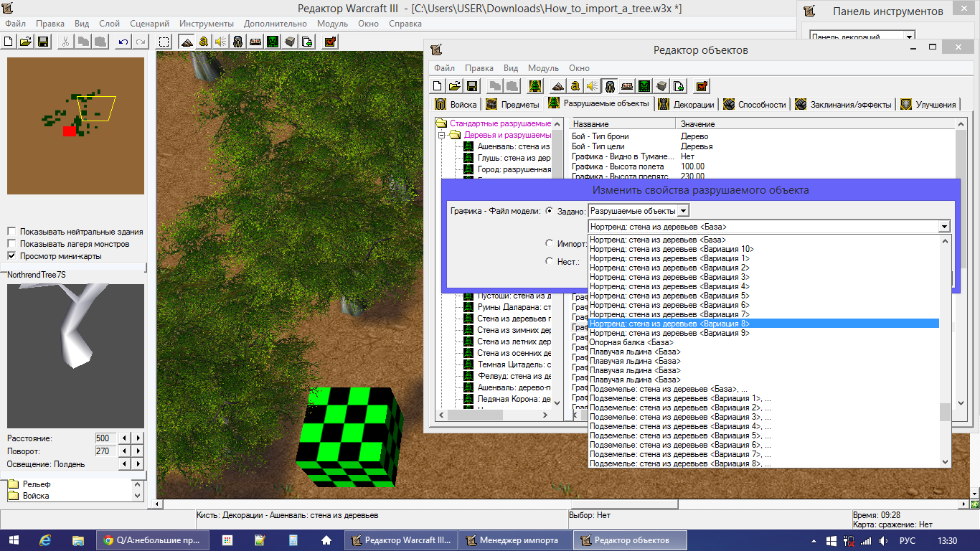This screenshot has height=551, width=980.
Task: Open Import Manager from main toolbar
Action: click(307, 42)
